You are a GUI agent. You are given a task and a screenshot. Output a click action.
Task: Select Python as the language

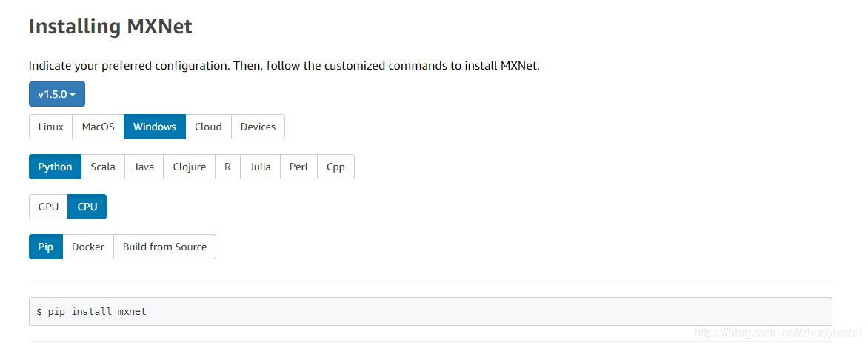(55, 167)
